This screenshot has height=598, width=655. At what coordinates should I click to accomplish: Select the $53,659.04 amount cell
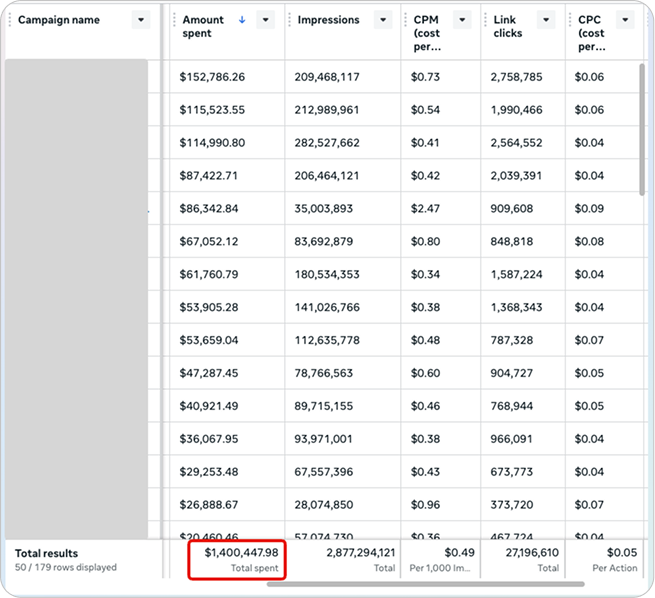pos(209,340)
